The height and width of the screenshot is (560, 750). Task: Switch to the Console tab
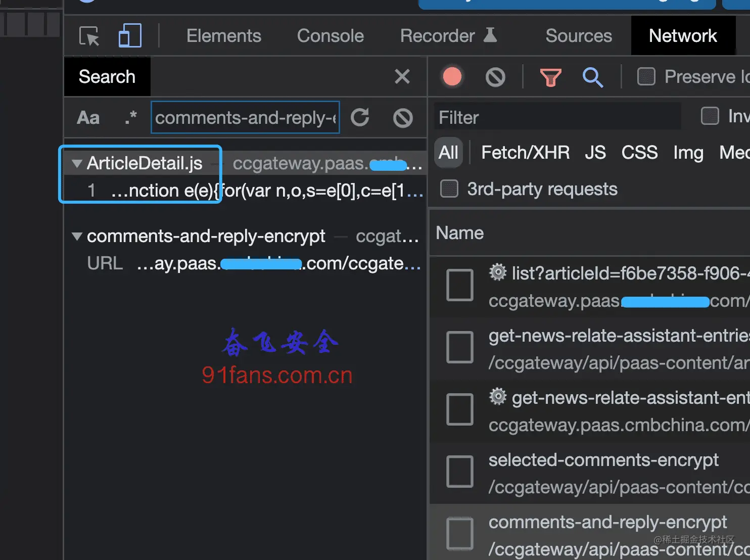[x=331, y=36]
